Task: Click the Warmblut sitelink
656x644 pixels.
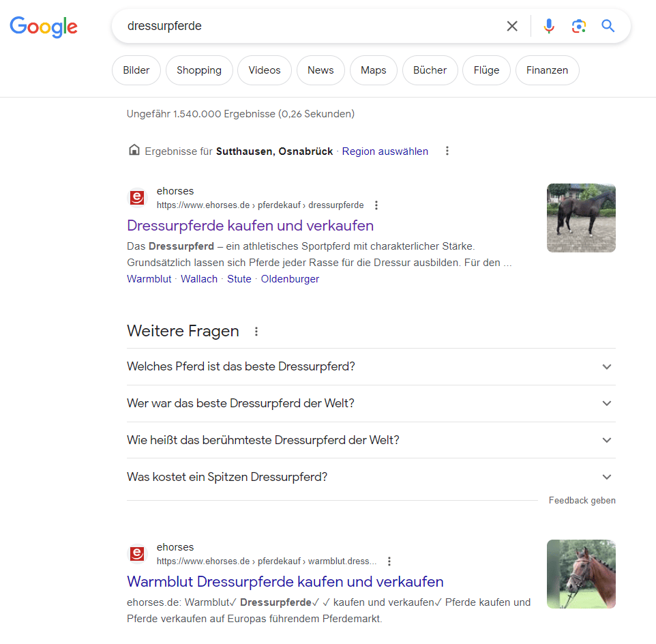Action: point(149,278)
